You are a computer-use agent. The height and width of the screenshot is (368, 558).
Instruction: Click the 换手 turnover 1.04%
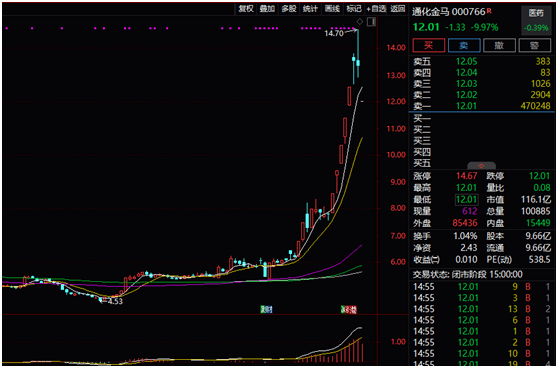click(465, 236)
